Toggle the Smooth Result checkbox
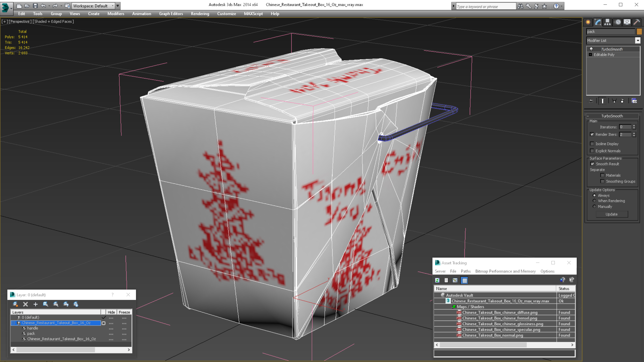This screenshot has width=644, height=362. tap(592, 164)
